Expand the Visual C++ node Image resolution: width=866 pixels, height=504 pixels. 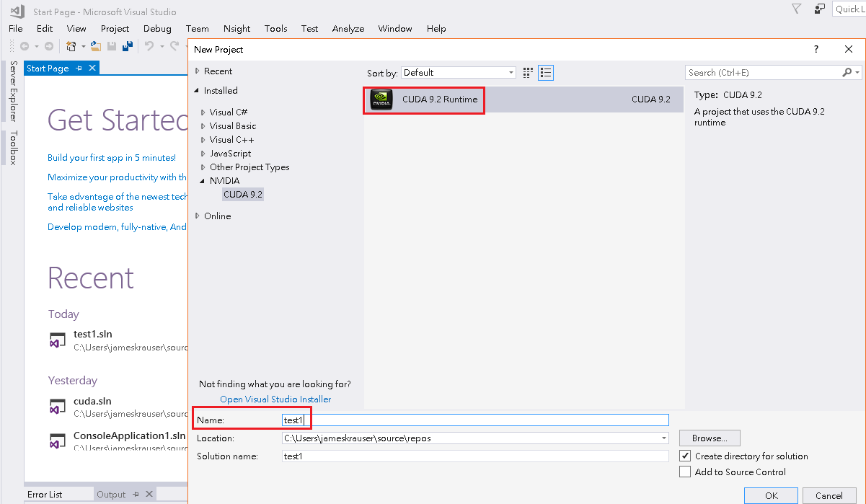(203, 140)
